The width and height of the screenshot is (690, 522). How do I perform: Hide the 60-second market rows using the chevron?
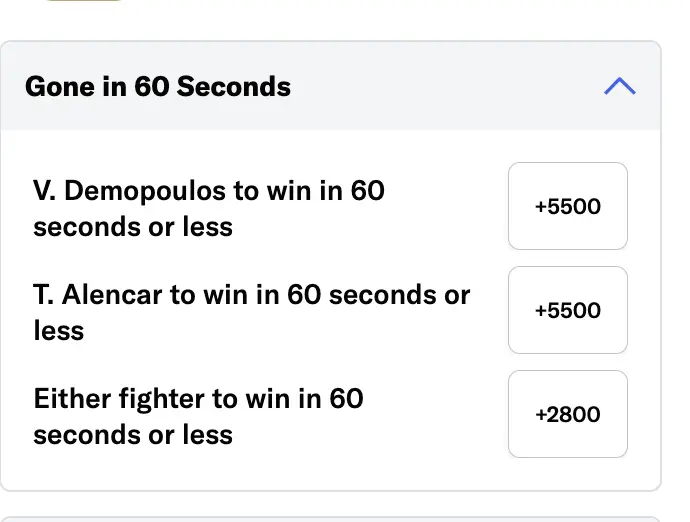point(619,86)
